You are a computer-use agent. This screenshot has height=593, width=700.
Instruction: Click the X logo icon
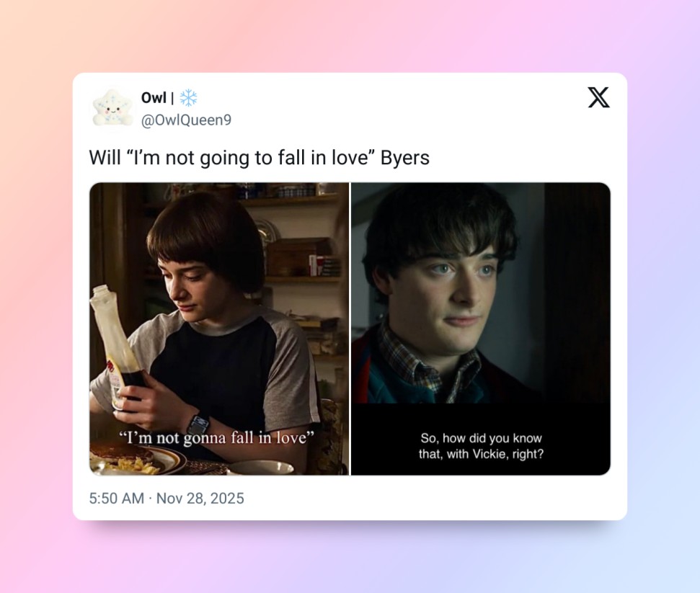[x=598, y=97]
